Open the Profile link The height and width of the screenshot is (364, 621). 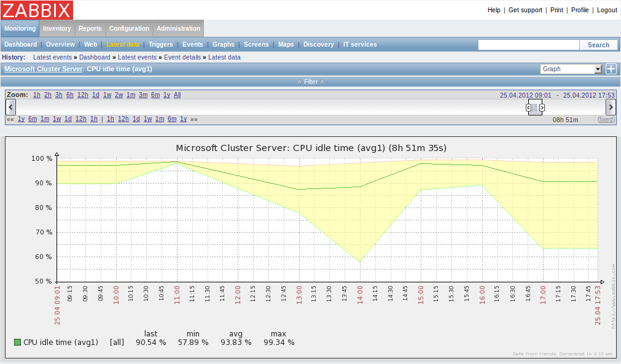point(580,10)
